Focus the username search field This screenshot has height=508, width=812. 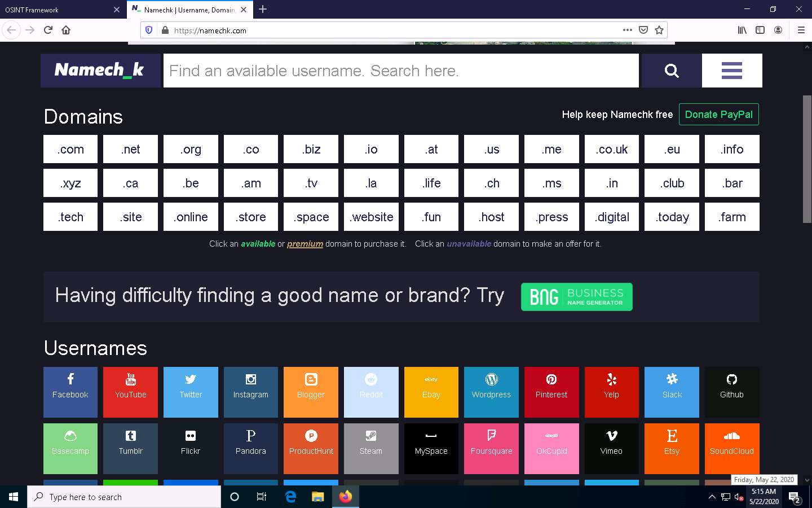pyautogui.click(x=401, y=71)
